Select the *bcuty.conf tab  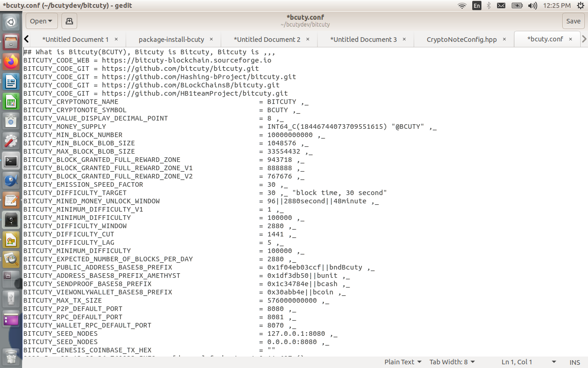(x=545, y=39)
